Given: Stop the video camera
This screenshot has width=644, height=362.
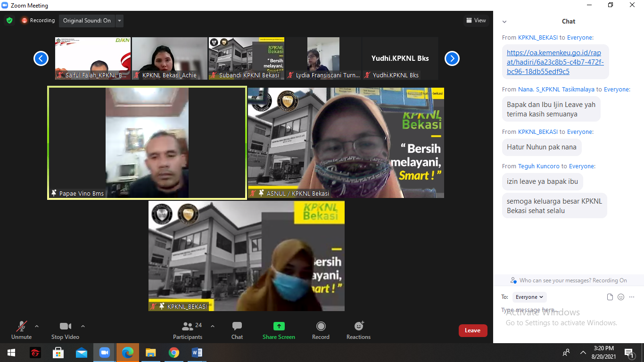Looking at the screenshot, I should point(65,330).
